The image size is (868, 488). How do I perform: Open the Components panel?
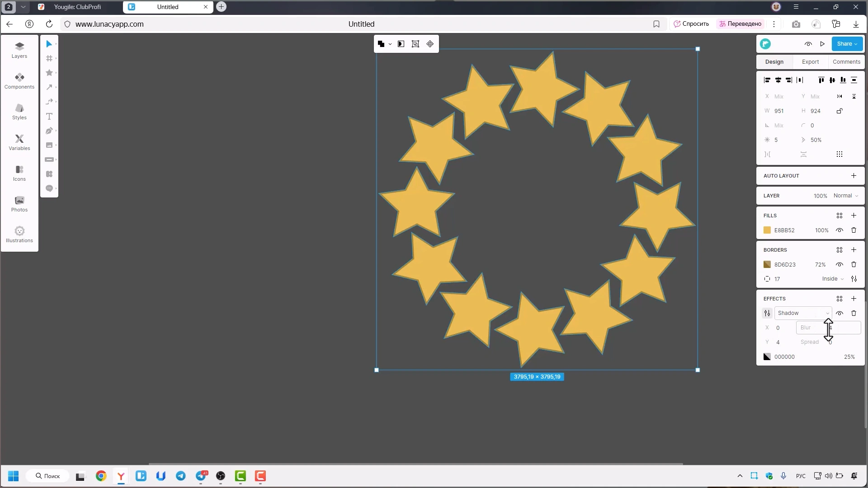point(19,81)
